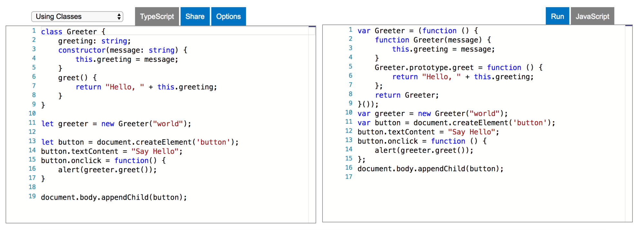Click 'Greeter.prototype.greet = function () {' line
This screenshot has height=230, width=644.
pos(459,68)
